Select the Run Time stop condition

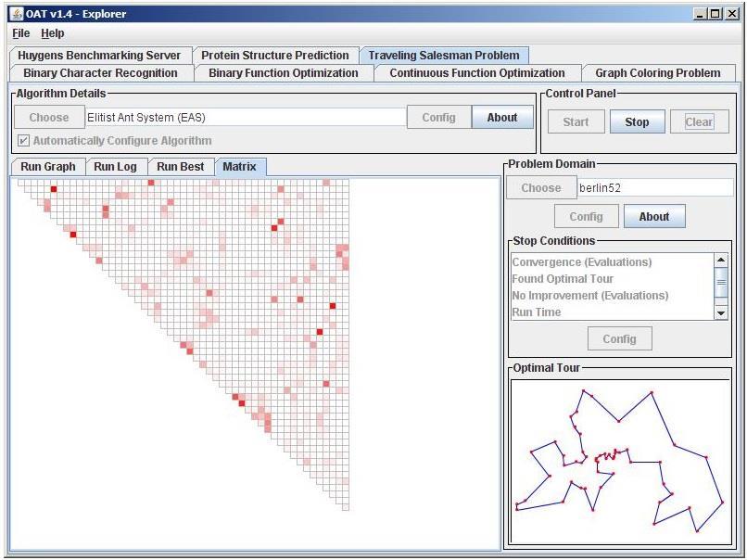click(537, 312)
